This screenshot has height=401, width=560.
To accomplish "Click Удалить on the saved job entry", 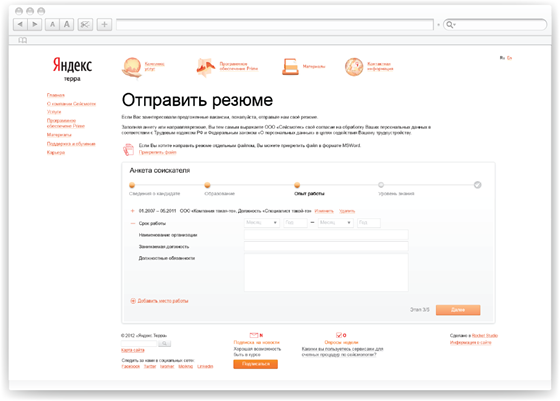I will (x=347, y=211).
